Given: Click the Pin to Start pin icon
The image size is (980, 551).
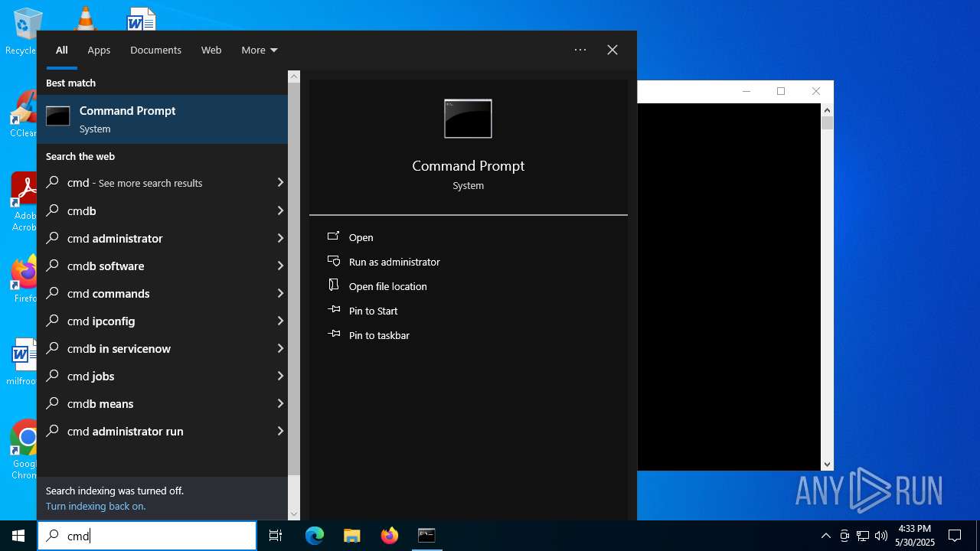Looking at the screenshot, I should 333,310.
